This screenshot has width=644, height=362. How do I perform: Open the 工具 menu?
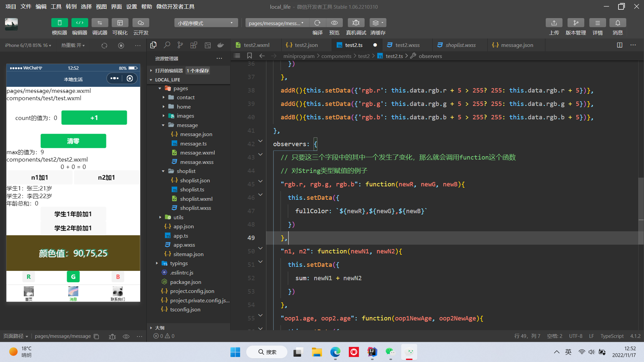coord(56,6)
